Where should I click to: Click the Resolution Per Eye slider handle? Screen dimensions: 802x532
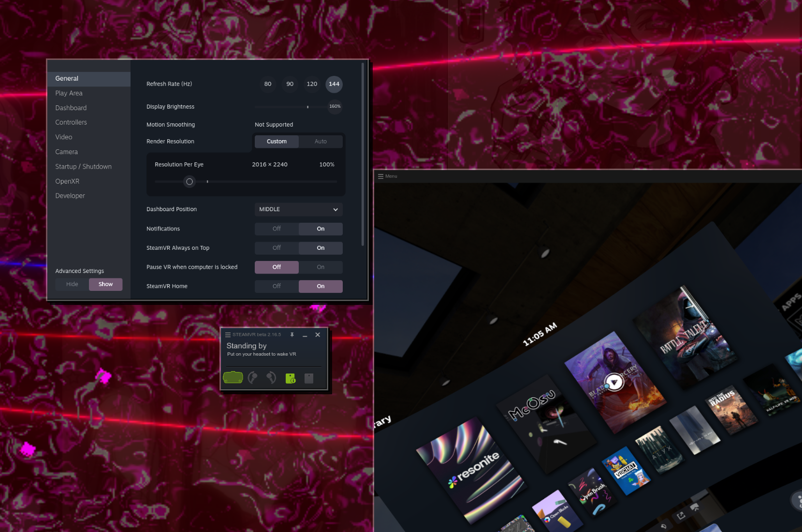pos(190,182)
